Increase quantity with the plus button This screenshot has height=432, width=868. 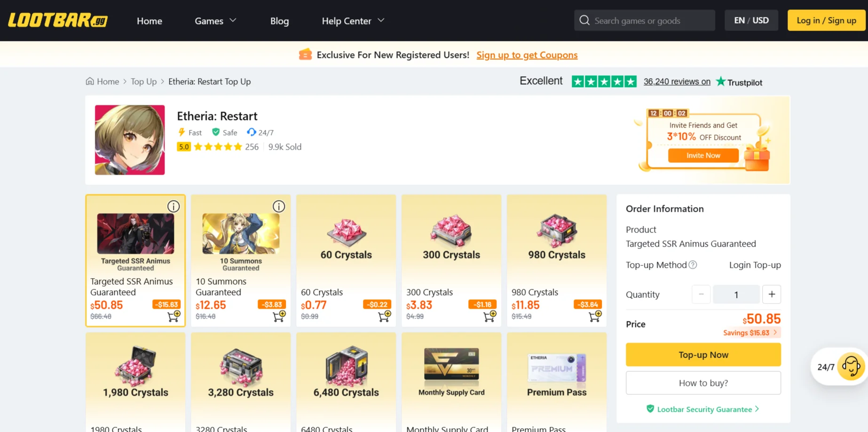[x=771, y=295]
